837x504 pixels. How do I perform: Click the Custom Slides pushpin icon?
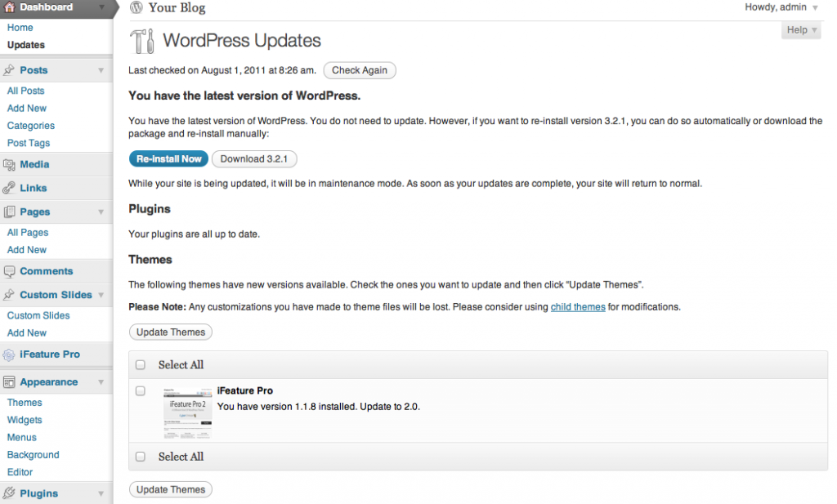click(9, 295)
